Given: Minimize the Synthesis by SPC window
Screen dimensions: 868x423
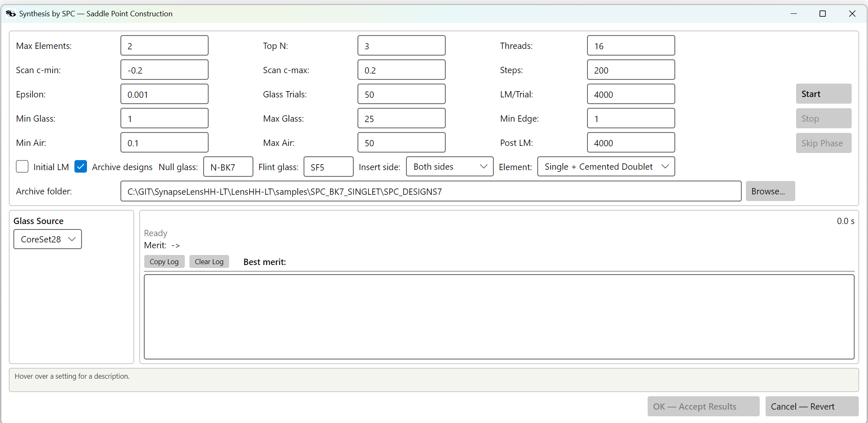Looking at the screenshot, I should pos(794,14).
